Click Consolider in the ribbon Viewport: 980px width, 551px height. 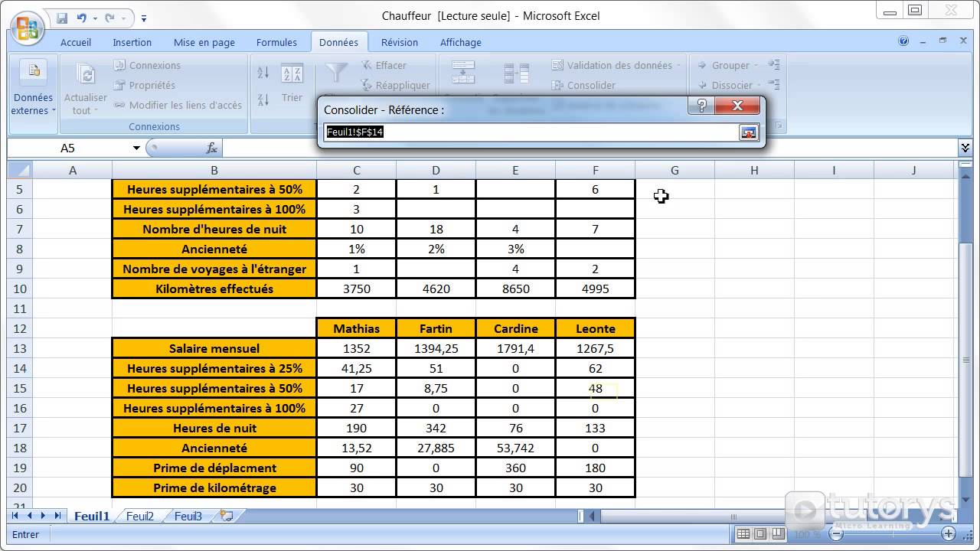pyautogui.click(x=583, y=86)
